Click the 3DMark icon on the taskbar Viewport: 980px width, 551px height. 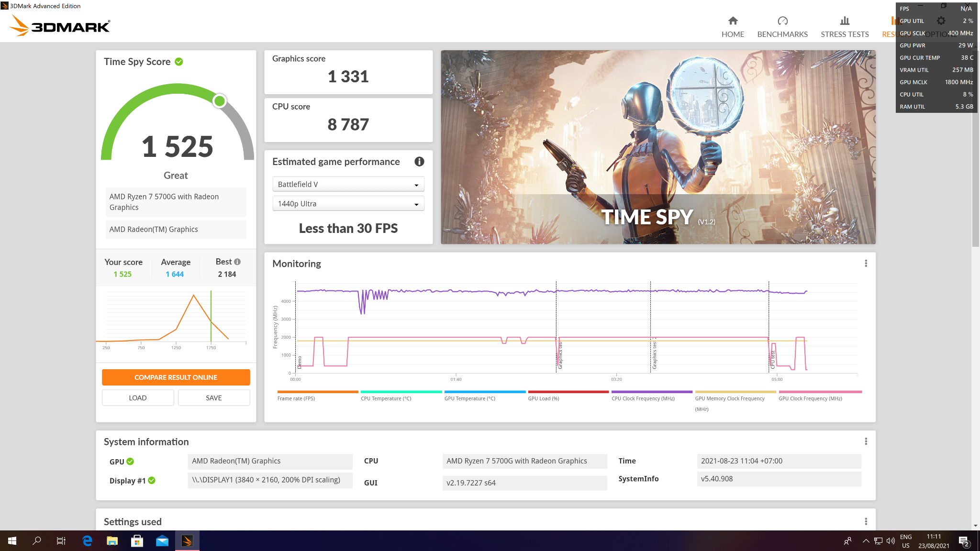[188, 541]
